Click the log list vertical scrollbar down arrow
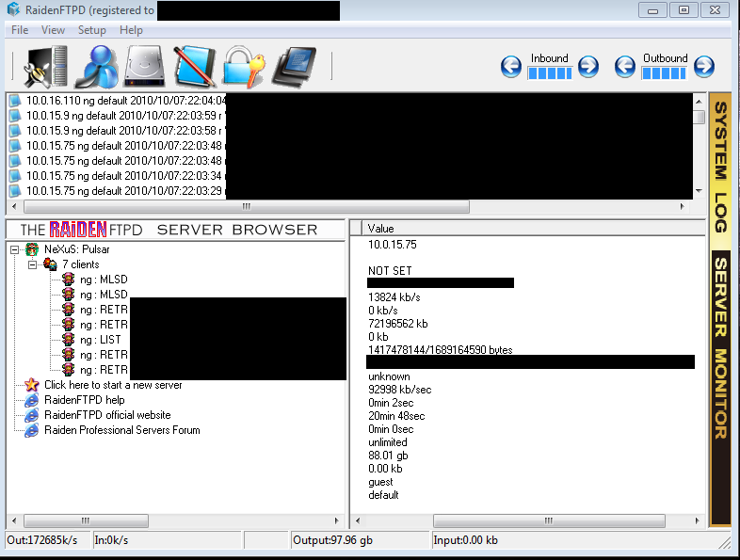 coord(699,190)
